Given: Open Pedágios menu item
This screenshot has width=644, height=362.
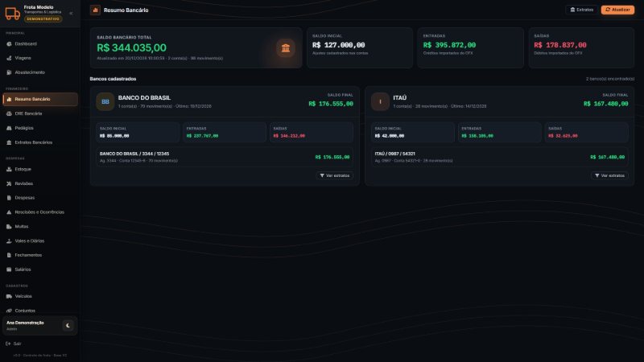Looking at the screenshot, I should pos(39,128).
